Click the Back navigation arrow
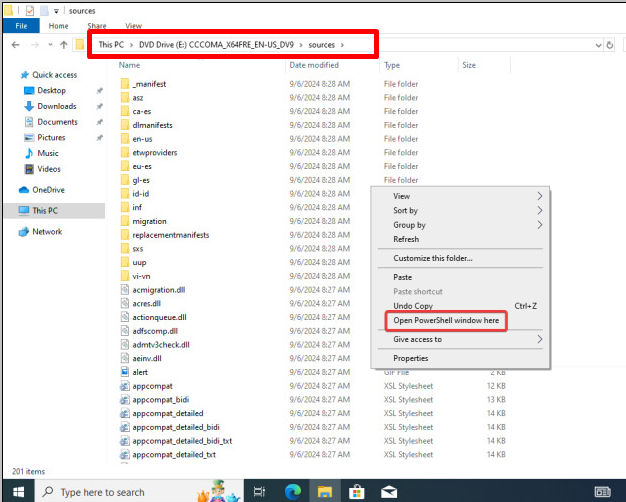This screenshot has width=626, height=502. [16, 45]
